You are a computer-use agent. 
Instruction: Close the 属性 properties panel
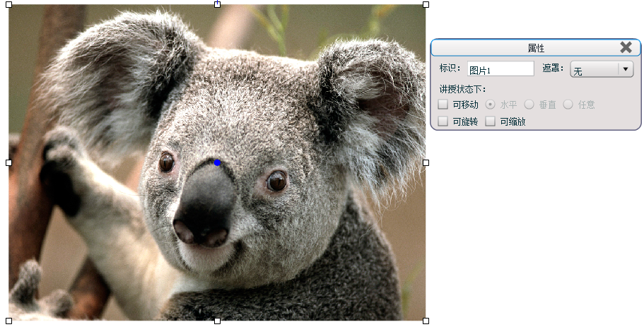[626, 47]
